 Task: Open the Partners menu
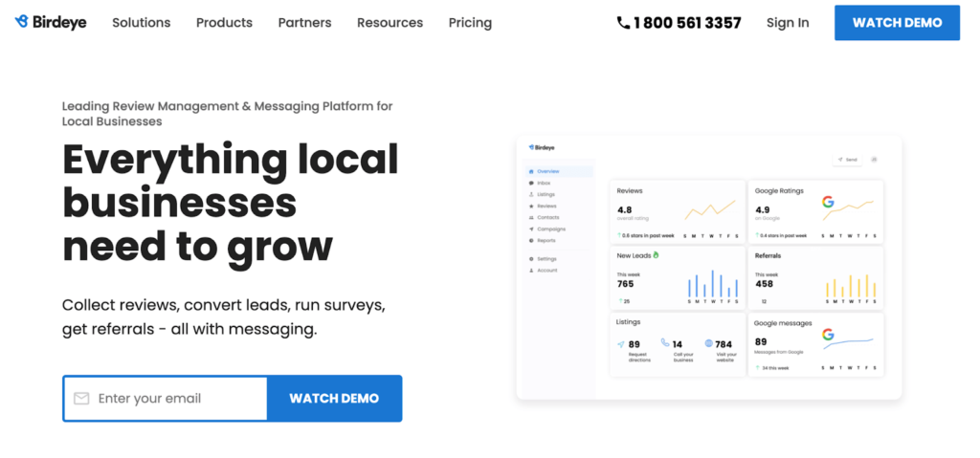(305, 23)
